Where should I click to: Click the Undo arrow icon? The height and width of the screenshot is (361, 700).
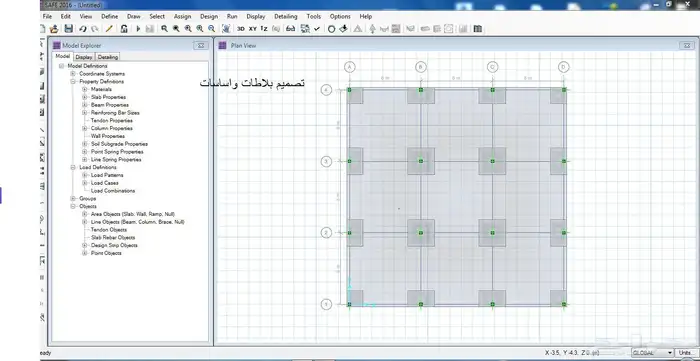(83, 29)
